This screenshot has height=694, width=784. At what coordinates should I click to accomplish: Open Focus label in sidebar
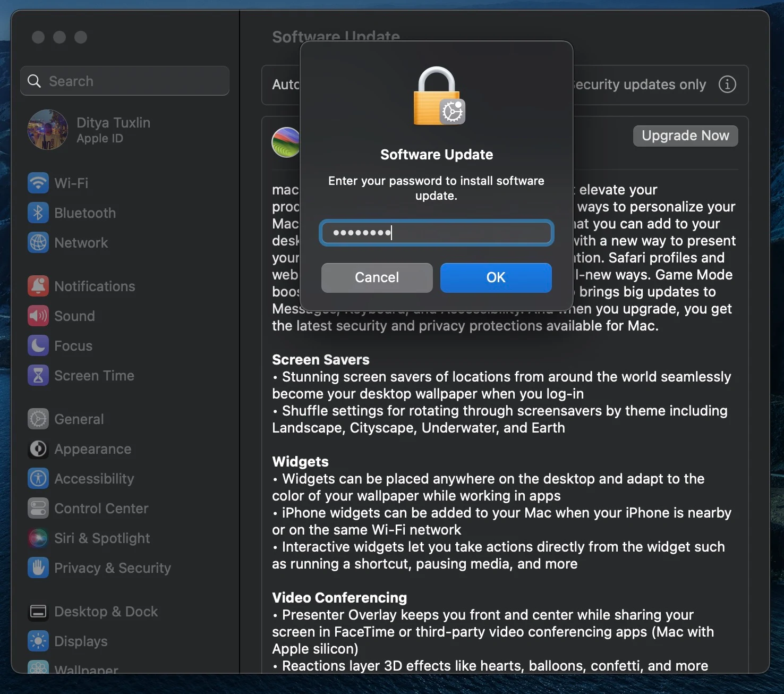pyautogui.click(x=73, y=346)
